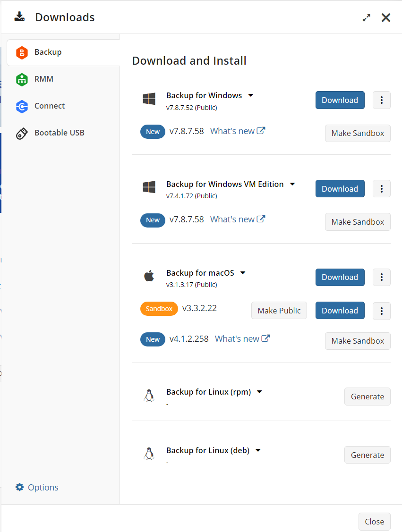Click the Windows logo beside Backup for Windows
402x532 pixels.
coord(149,99)
